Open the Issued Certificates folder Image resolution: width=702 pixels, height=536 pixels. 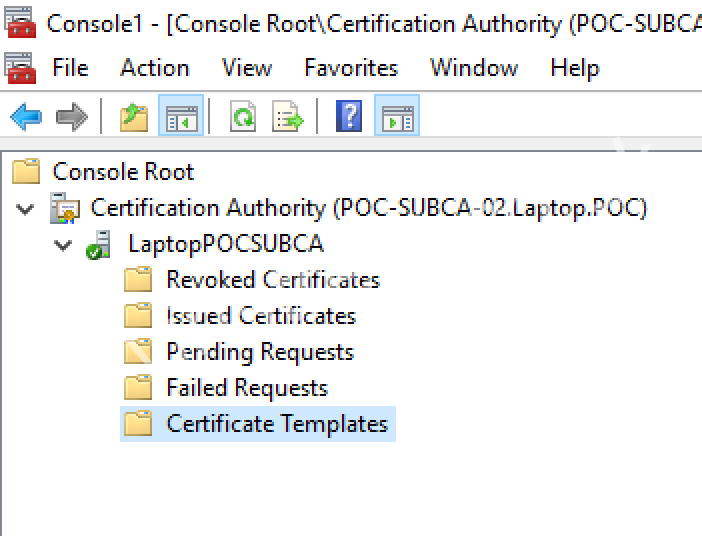pyautogui.click(x=260, y=316)
